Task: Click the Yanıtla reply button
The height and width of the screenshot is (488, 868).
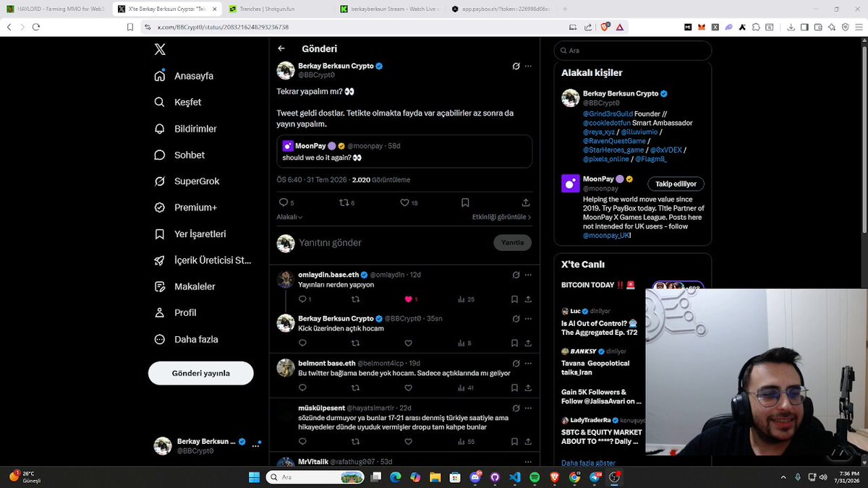Action: point(513,243)
